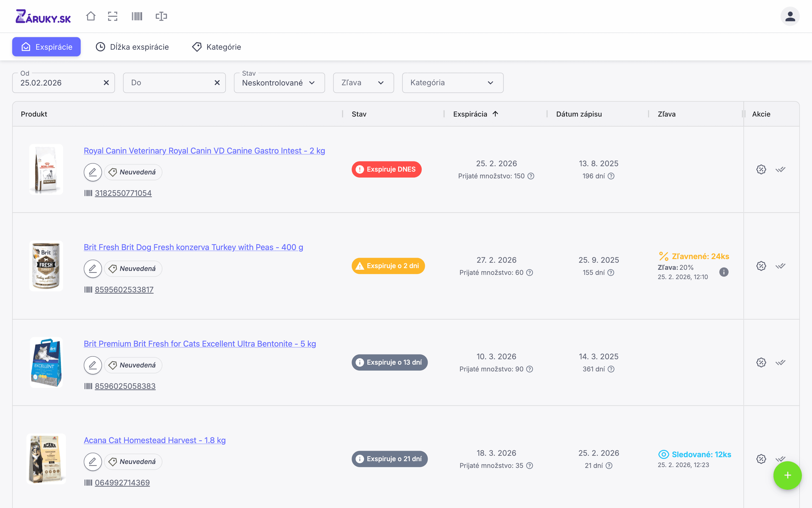
Task: Click help icon next to 21 dní
Action: tap(609, 465)
